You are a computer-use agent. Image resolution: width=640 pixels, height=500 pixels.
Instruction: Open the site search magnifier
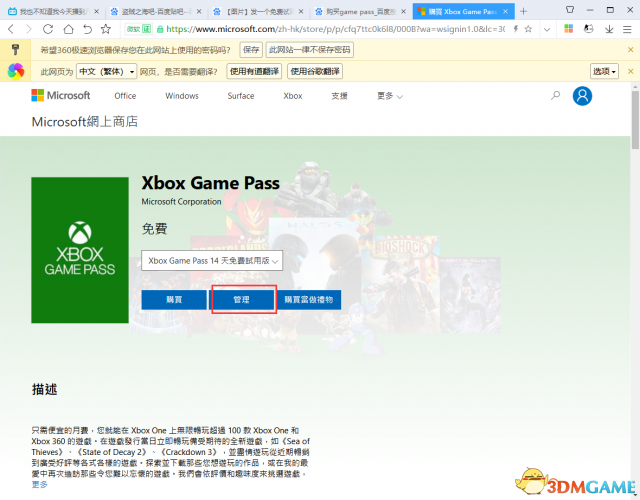(555, 96)
